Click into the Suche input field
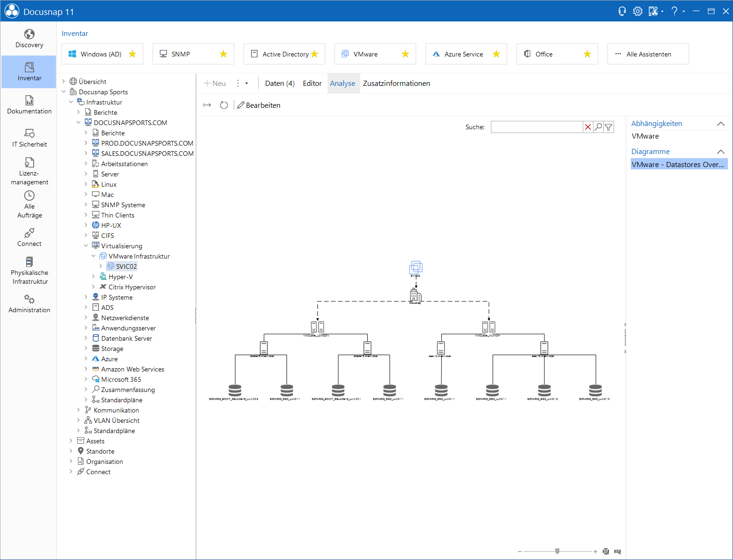Viewport: 733px width, 560px height. [537, 127]
